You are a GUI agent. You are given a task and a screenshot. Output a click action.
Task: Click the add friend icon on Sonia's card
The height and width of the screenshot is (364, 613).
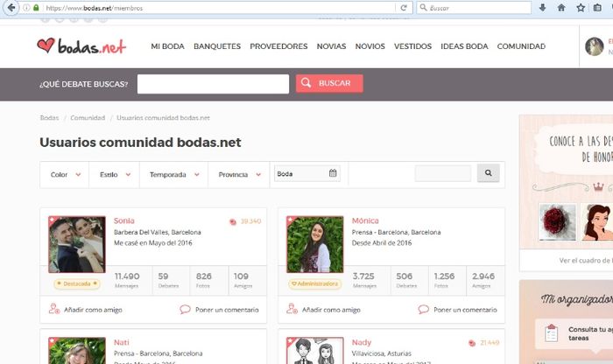(x=54, y=309)
